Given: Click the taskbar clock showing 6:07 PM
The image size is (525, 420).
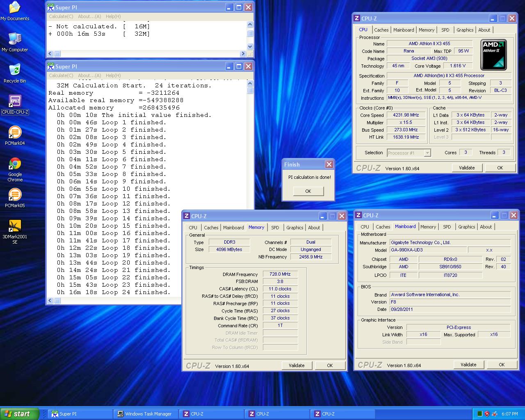Looking at the screenshot, I should click(x=509, y=414).
